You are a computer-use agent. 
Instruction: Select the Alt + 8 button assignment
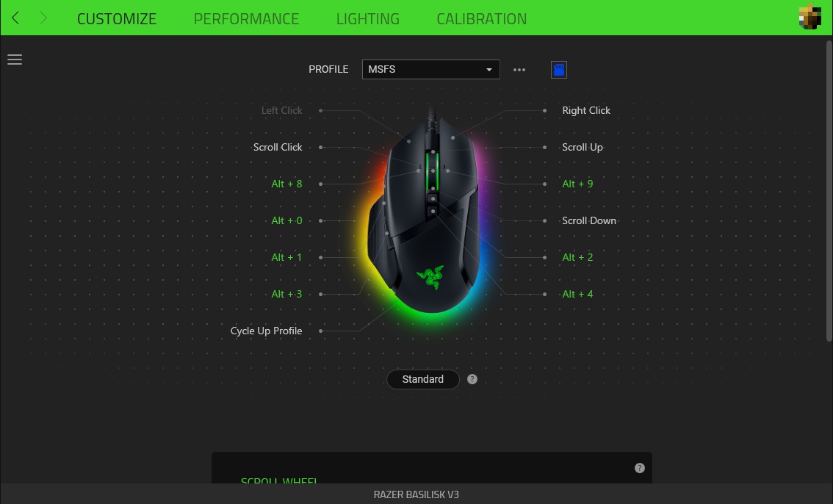pos(287,184)
